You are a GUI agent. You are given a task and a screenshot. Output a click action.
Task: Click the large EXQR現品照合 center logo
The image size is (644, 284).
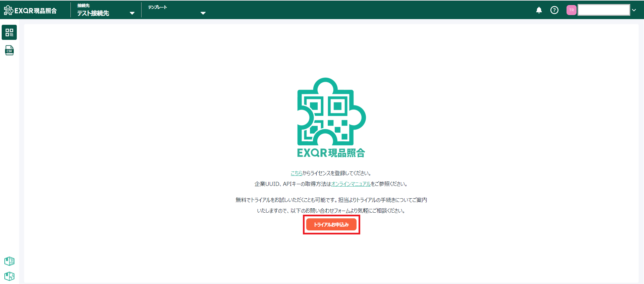[x=331, y=118]
